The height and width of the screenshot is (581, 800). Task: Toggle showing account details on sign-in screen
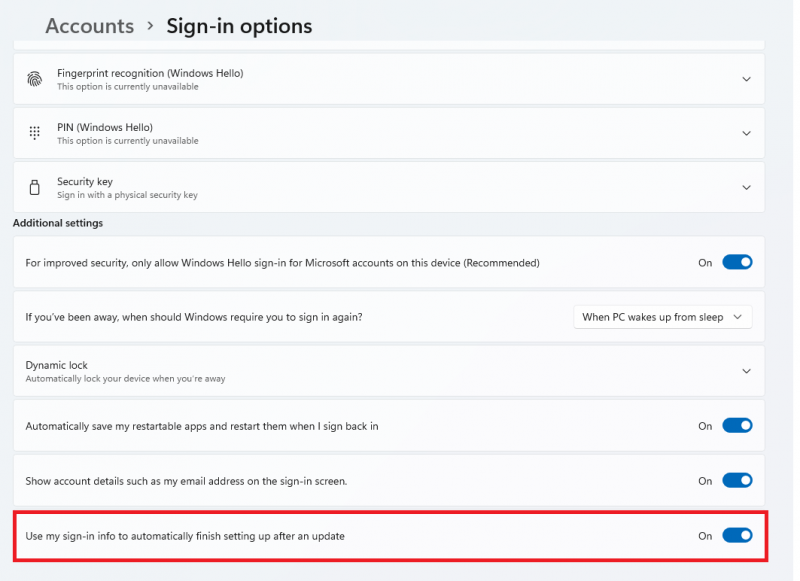737,481
